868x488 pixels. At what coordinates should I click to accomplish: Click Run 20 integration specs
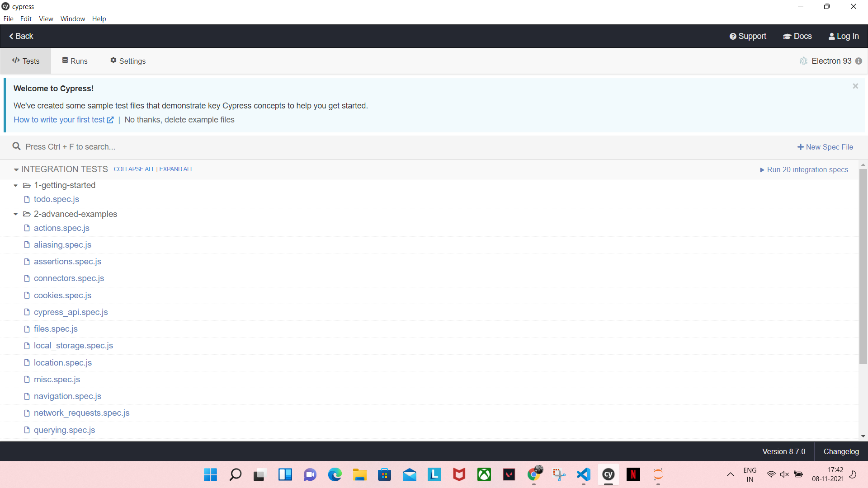(x=804, y=169)
